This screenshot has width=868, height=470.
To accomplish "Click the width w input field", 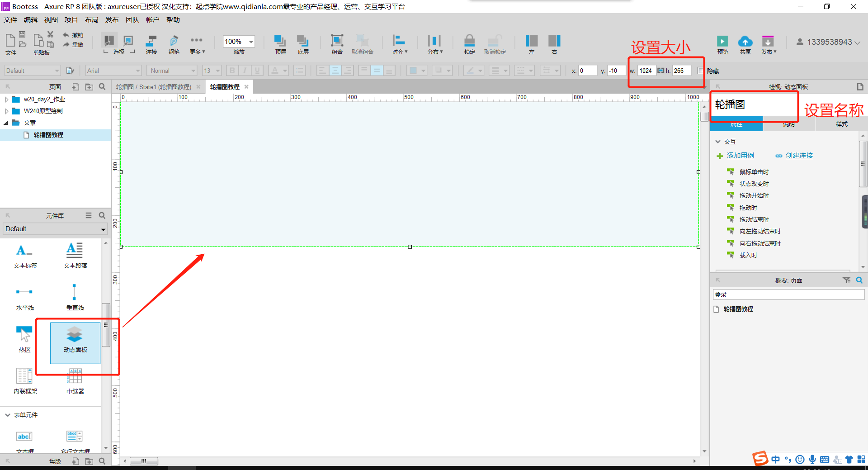I will 646,71.
